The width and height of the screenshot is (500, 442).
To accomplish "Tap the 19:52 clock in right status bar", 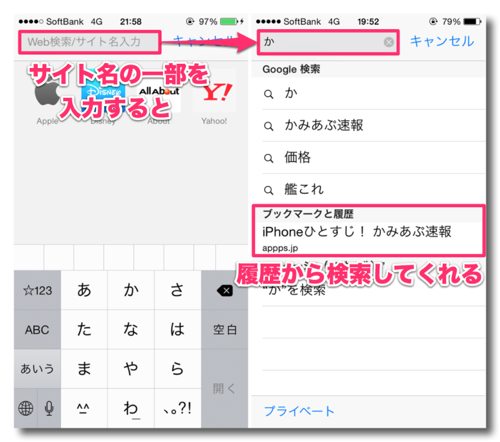I will click(368, 22).
